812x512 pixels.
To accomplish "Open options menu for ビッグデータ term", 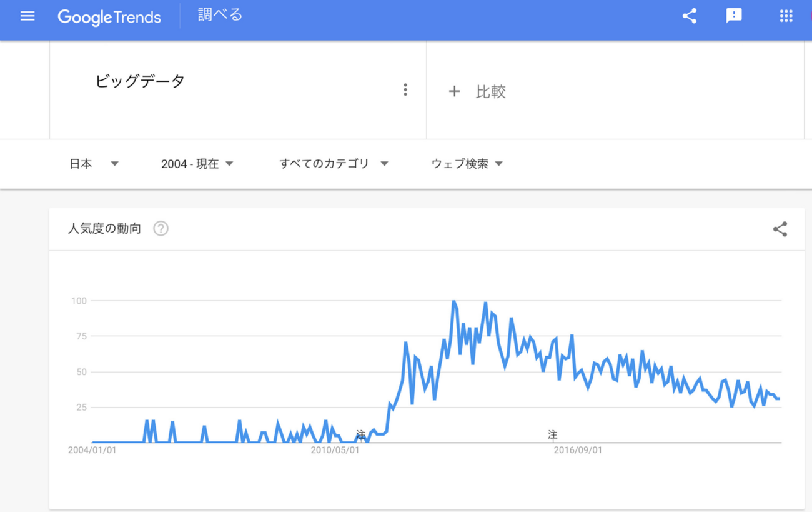I will (x=405, y=90).
